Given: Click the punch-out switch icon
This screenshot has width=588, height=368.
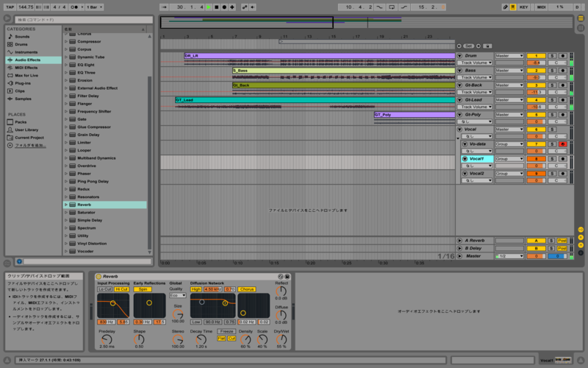Looking at the screenshot, I should point(404,7).
